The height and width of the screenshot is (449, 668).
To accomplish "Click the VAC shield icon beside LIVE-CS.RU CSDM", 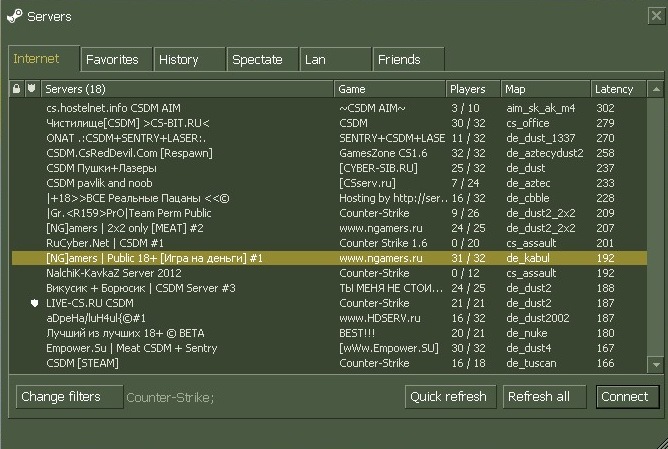I will coord(35,303).
